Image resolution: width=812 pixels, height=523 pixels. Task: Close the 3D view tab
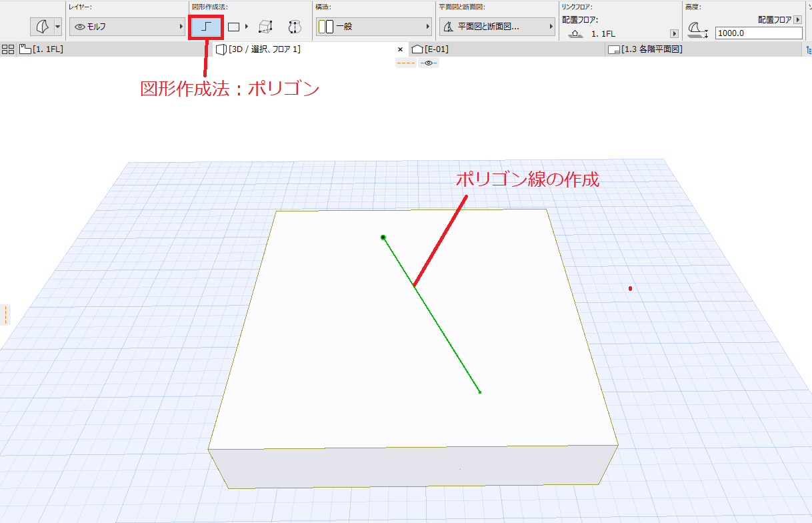tap(401, 49)
